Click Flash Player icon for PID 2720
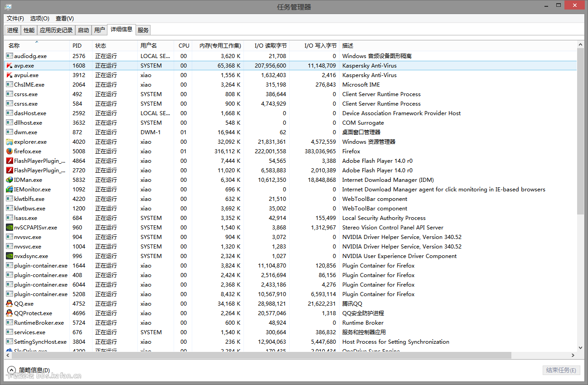 pyautogui.click(x=10, y=170)
